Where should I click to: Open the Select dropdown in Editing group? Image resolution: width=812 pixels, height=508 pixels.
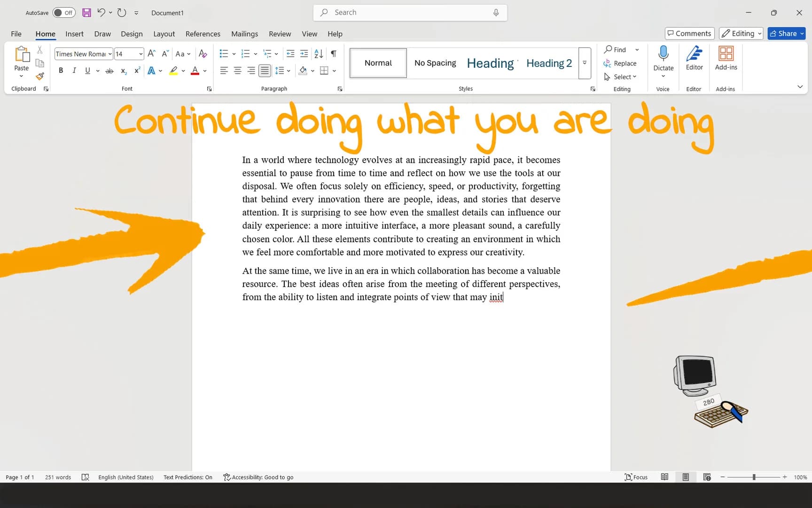coord(620,77)
